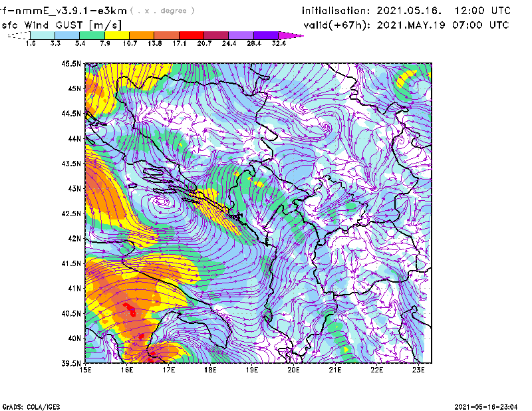Click longitude label 20E
This screenshot has width=532, height=411.
[x=293, y=370]
